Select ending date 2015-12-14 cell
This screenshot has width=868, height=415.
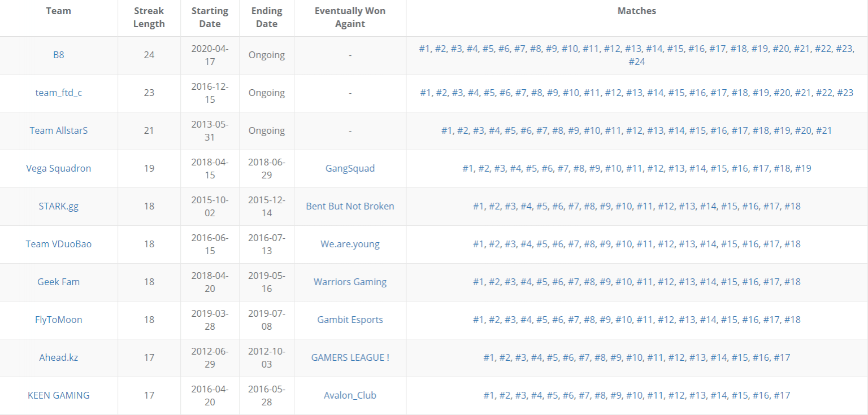point(267,207)
